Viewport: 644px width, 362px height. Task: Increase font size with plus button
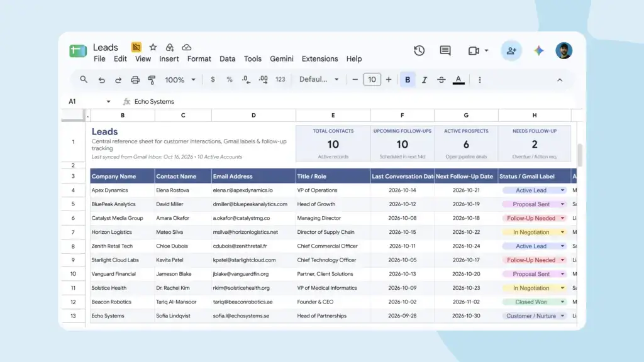click(389, 80)
